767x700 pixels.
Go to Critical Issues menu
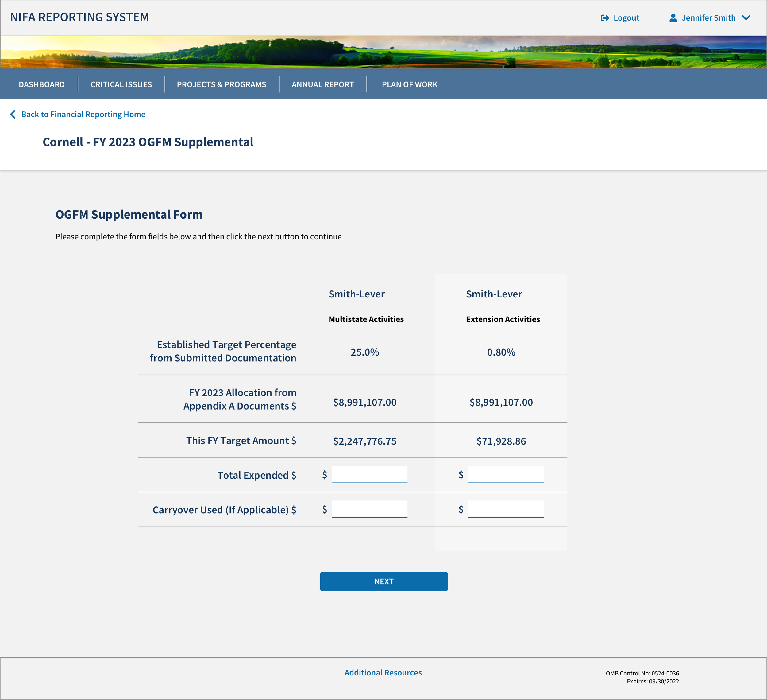pos(121,84)
